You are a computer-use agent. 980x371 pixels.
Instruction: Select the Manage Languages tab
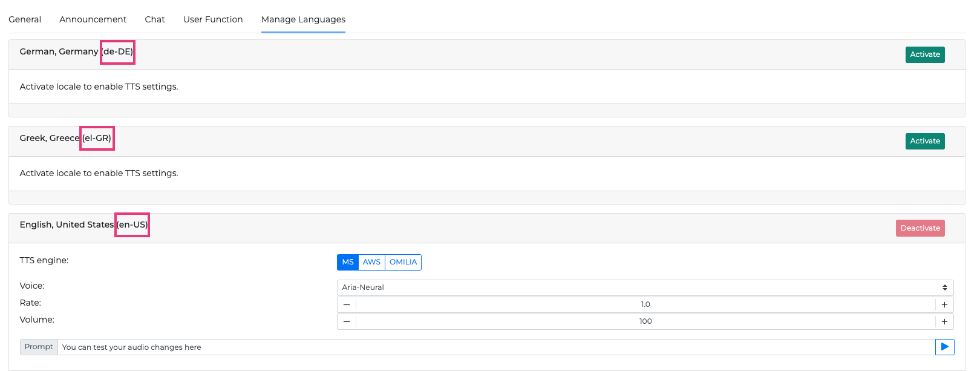coord(303,19)
